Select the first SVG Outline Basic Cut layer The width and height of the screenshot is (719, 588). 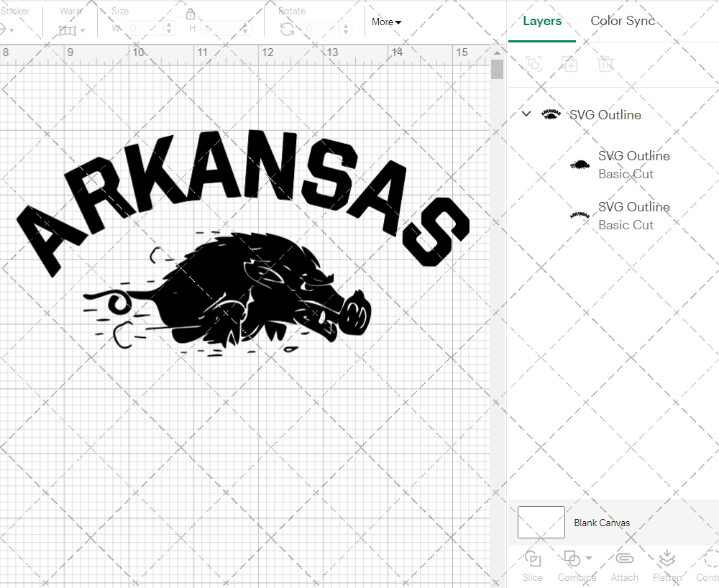[633, 165]
